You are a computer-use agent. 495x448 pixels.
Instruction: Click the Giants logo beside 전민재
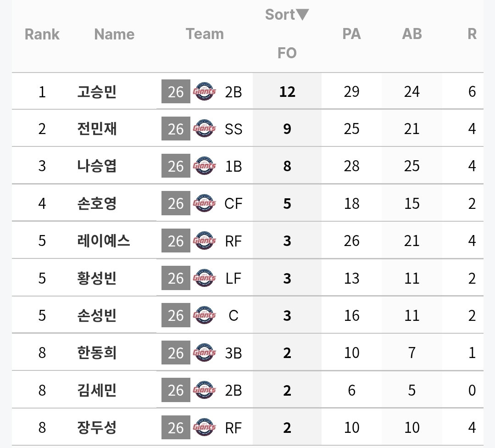(x=204, y=129)
